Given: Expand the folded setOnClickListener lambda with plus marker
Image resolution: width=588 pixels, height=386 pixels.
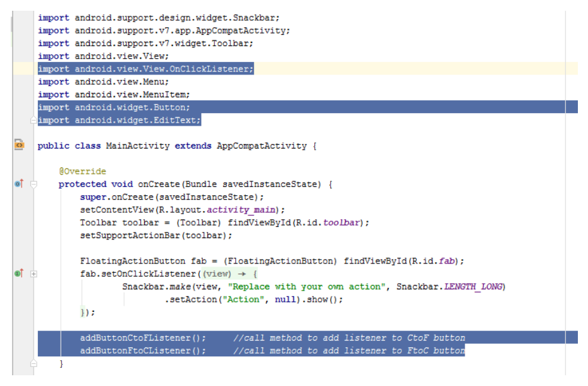Looking at the screenshot, I should pyautogui.click(x=34, y=274).
